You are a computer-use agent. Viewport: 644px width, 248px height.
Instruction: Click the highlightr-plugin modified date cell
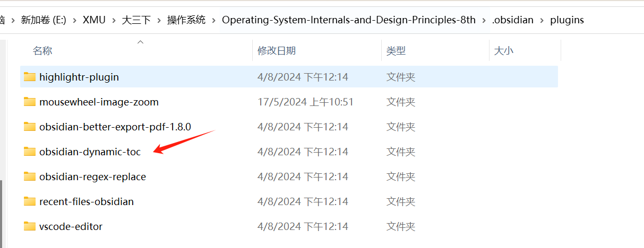[303, 77]
